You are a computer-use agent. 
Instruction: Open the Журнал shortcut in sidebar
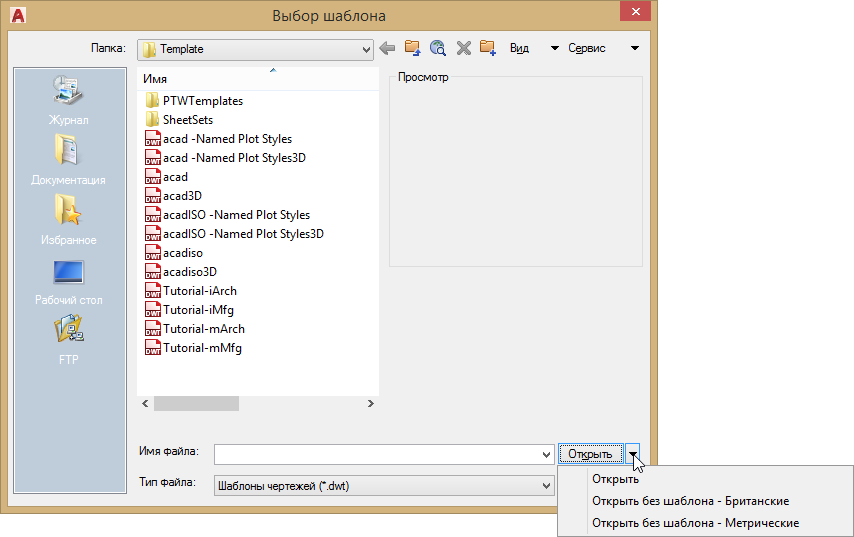[68, 101]
